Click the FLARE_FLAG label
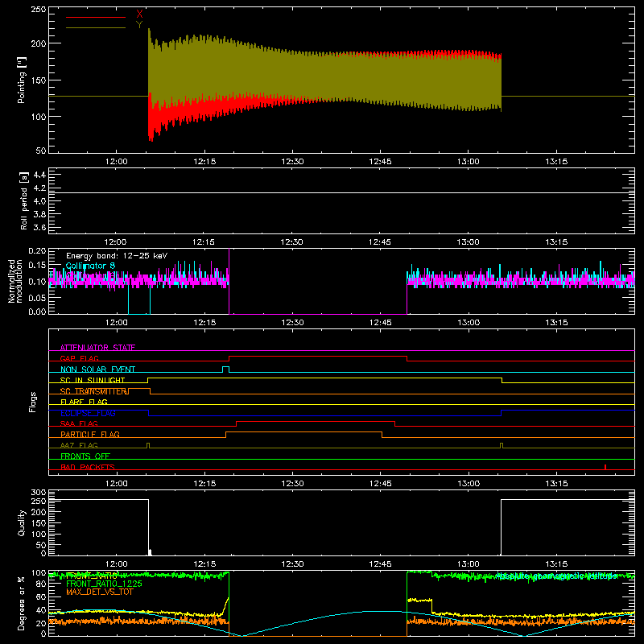The height and width of the screenshot is (644, 644). pyautogui.click(x=84, y=402)
